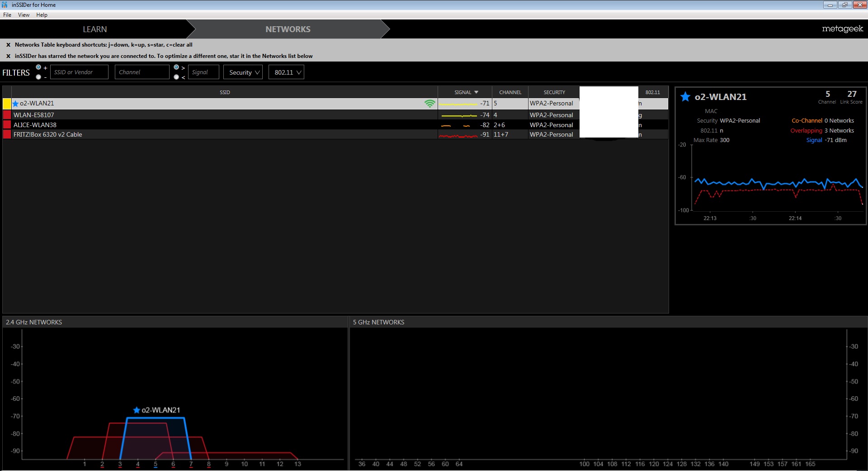Click the -91 signal value
The width and height of the screenshot is (868, 471).
485,134
